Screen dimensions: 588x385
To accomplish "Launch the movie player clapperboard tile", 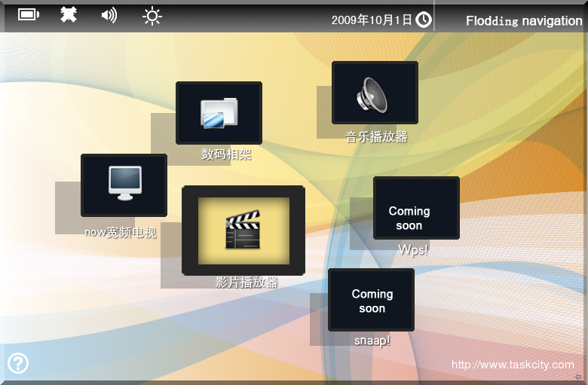I will pos(243,231).
